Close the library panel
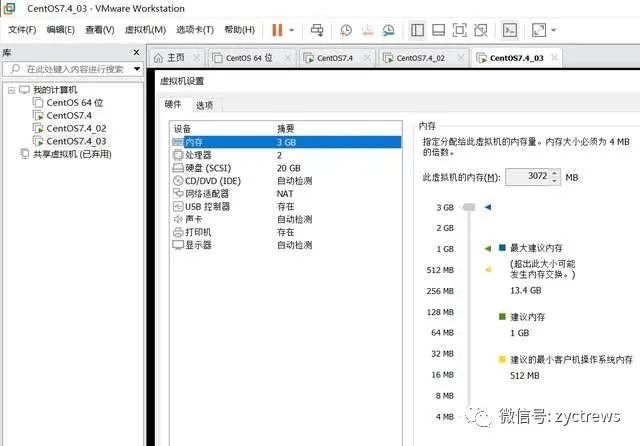Viewport: 640px width, 446px height. coord(136,52)
